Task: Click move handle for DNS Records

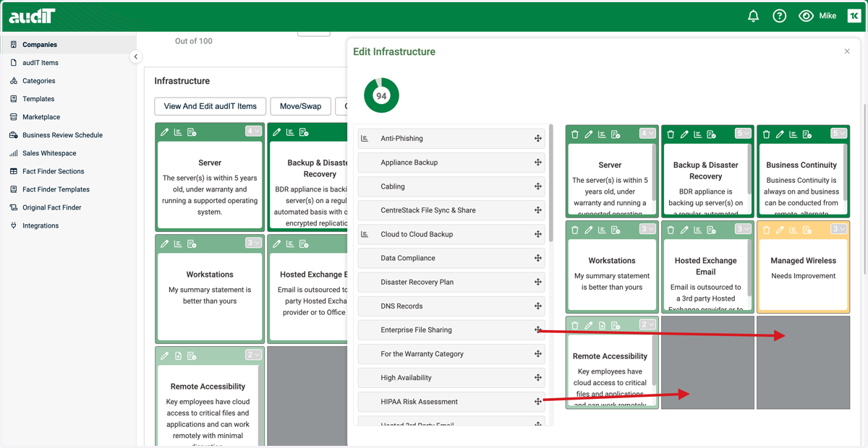Action: point(538,306)
